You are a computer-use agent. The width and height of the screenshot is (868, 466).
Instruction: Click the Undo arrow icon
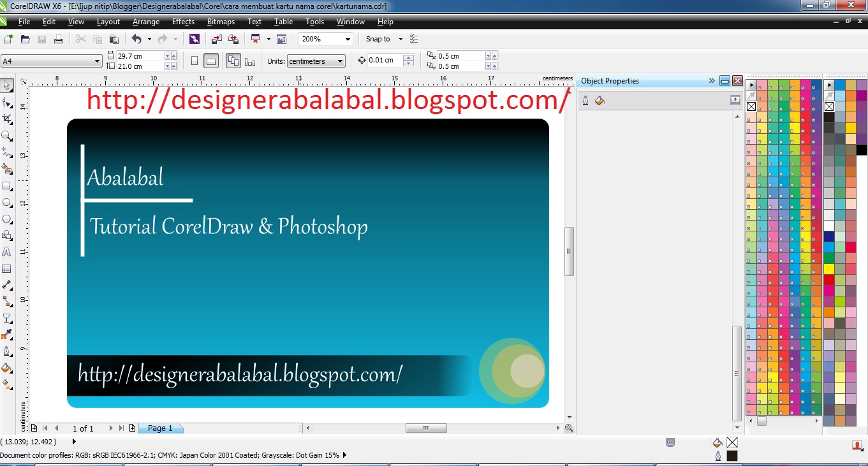[136, 39]
